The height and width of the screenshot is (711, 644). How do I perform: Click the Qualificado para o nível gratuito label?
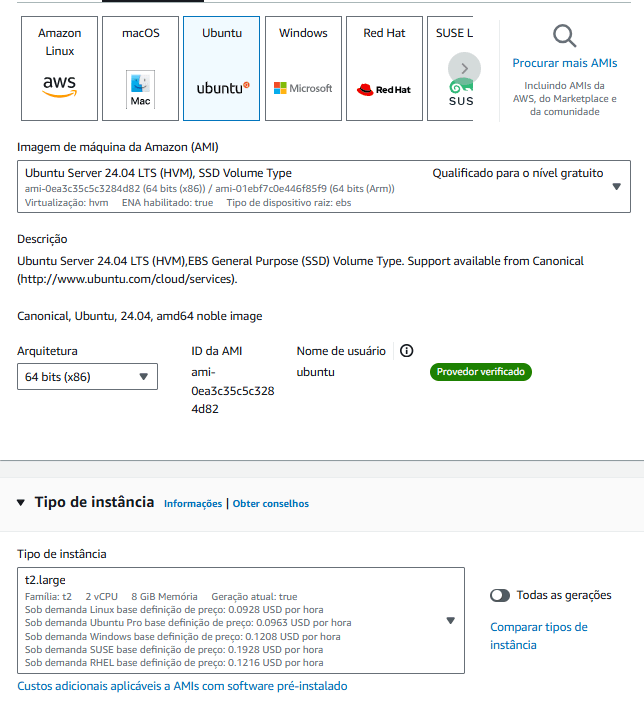517,173
